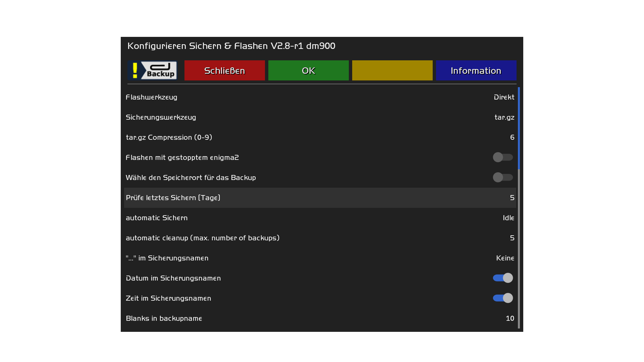Toggle Flashen mit gestopptem enigma2 switch
This screenshot has height=362, width=644.
click(x=502, y=157)
